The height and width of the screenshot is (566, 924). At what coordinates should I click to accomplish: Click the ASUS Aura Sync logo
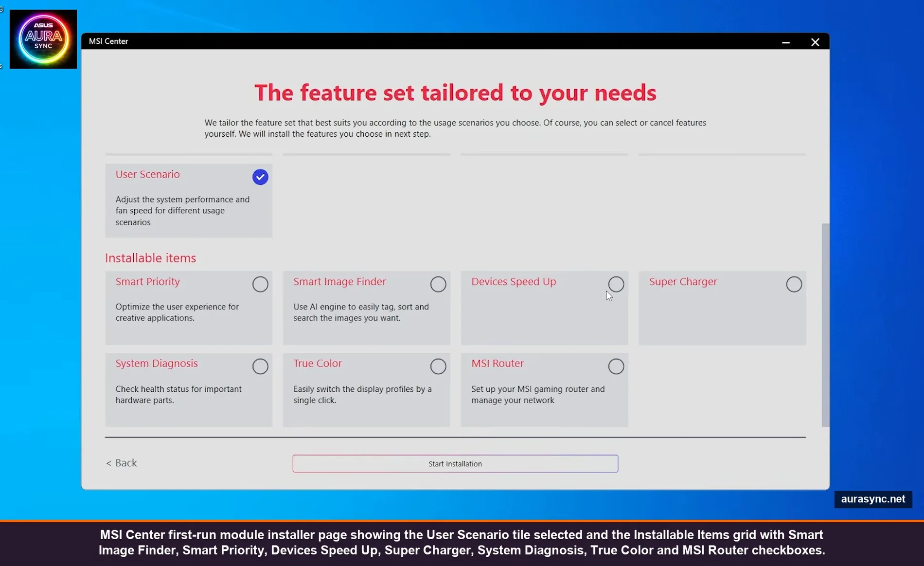pyautogui.click(x=43, y=39)
